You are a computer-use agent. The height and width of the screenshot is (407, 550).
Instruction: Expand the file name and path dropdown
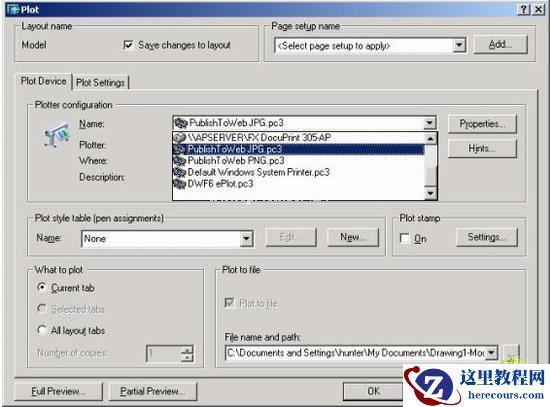pos(492,353)
